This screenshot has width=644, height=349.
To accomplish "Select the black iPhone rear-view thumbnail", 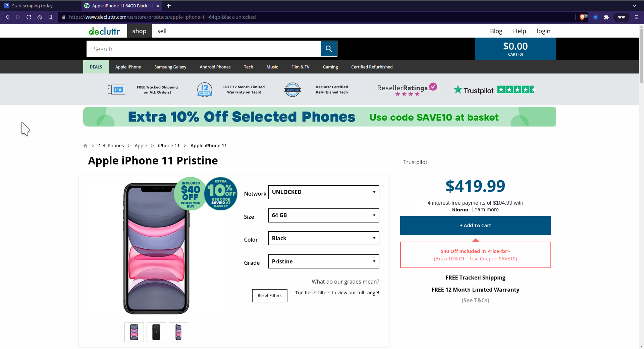I will (156, 332).
